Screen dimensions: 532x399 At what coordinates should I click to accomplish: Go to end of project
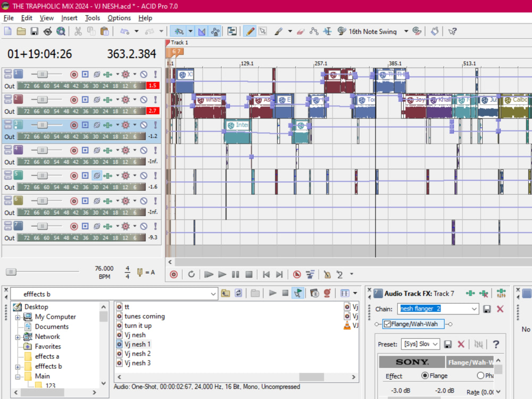click(x=279, y=275)
